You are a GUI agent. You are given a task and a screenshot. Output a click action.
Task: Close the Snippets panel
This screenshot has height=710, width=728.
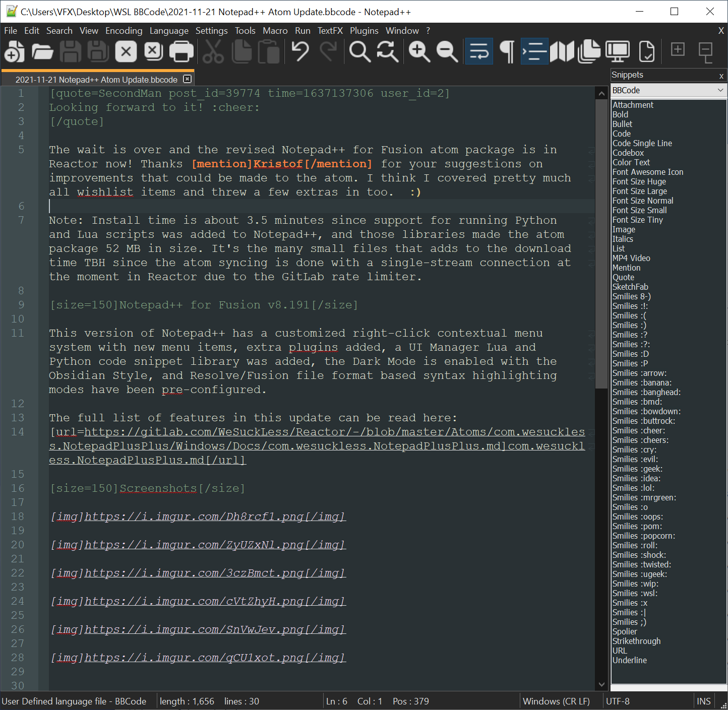coord(721,76)
